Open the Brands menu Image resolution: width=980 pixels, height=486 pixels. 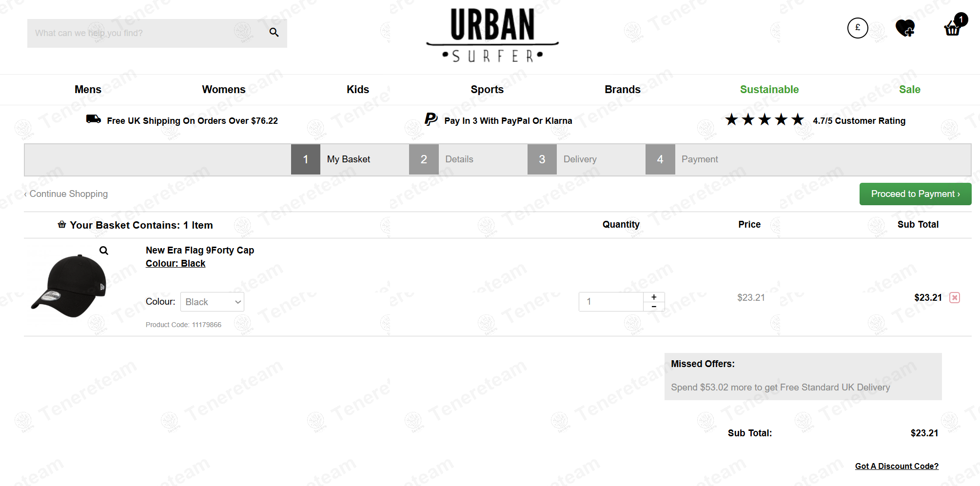coord(623,90)
